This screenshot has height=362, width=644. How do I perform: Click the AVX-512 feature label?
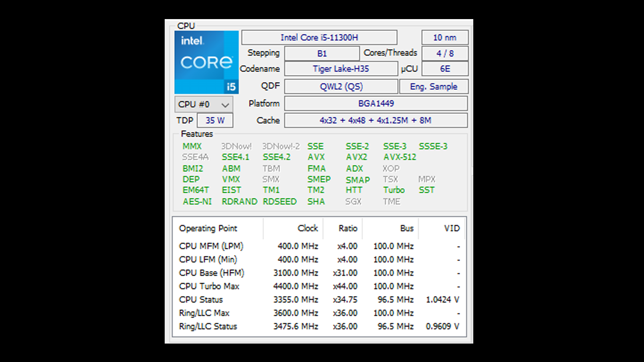[399, 157]
